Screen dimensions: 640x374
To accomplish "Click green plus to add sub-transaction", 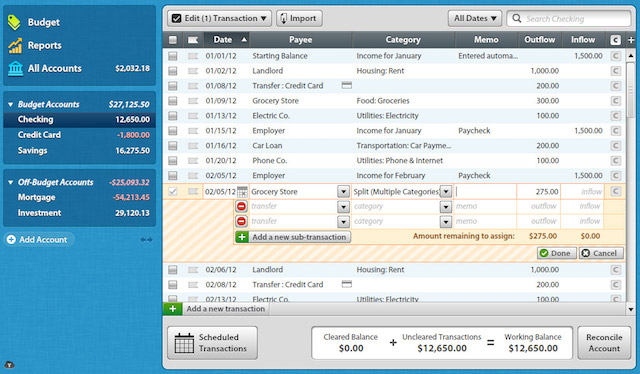I will point(242,237).
